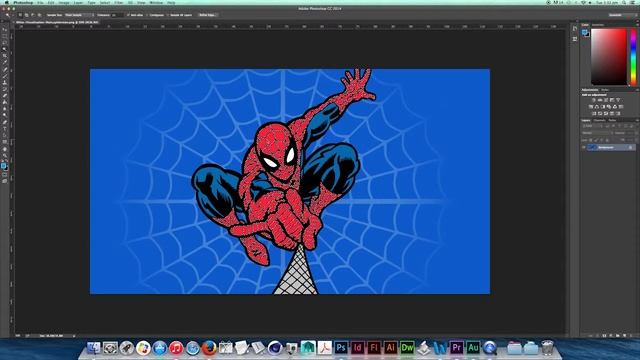Switch to the Paths tab
This screenshot has width=640, height=360.
[612, 120]
